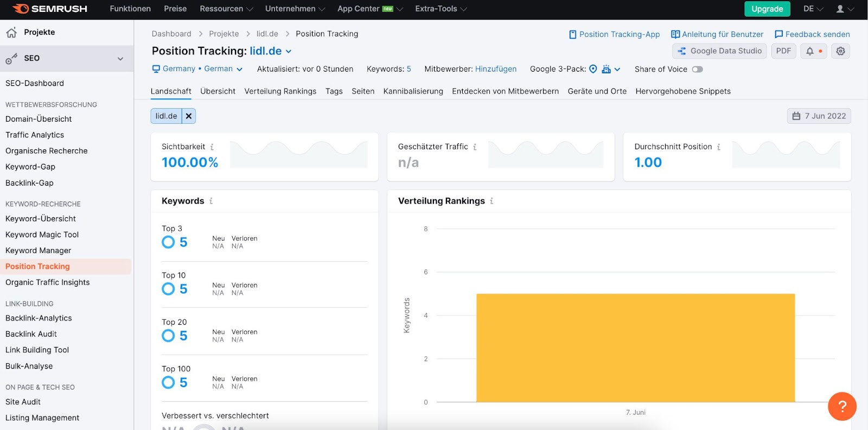Open the help question mark button
Image resolution: width=868 pixels, height=430 pixels.
tap(842, 406)
